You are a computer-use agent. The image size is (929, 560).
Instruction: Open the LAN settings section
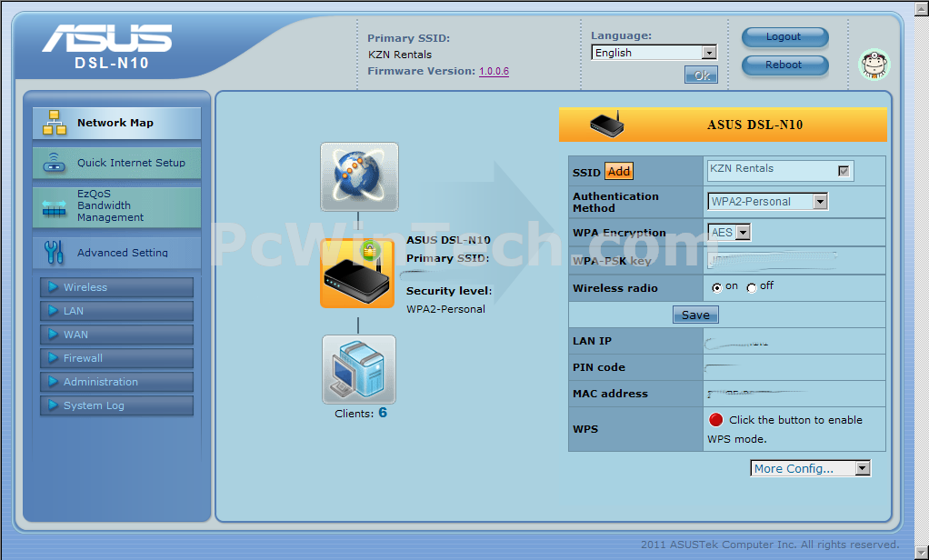click(x=116, y=311)
